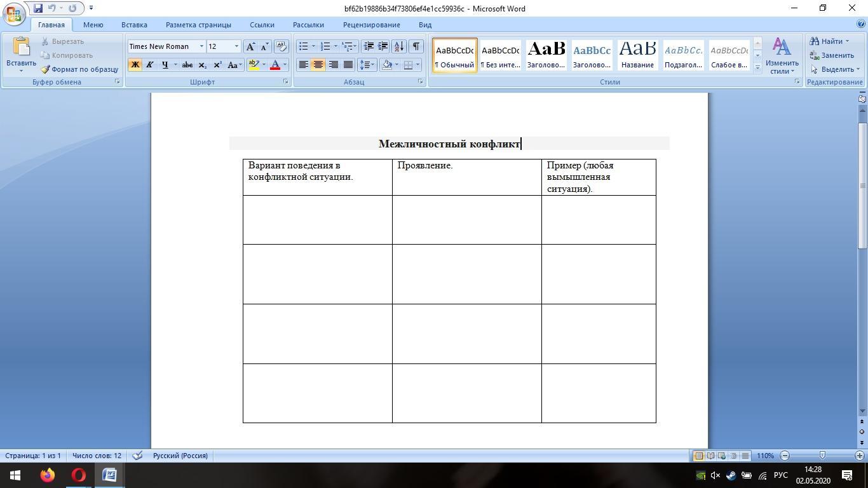
Task: Apply Название title style
Action: pyautogui.click(x=637, y=55)
